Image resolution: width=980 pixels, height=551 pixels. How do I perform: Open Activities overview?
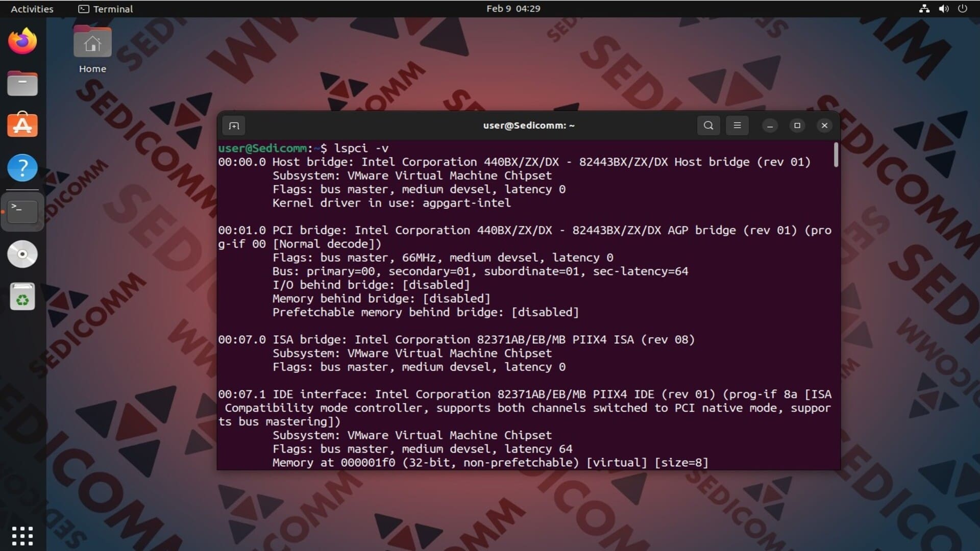[x=32, y=9]
